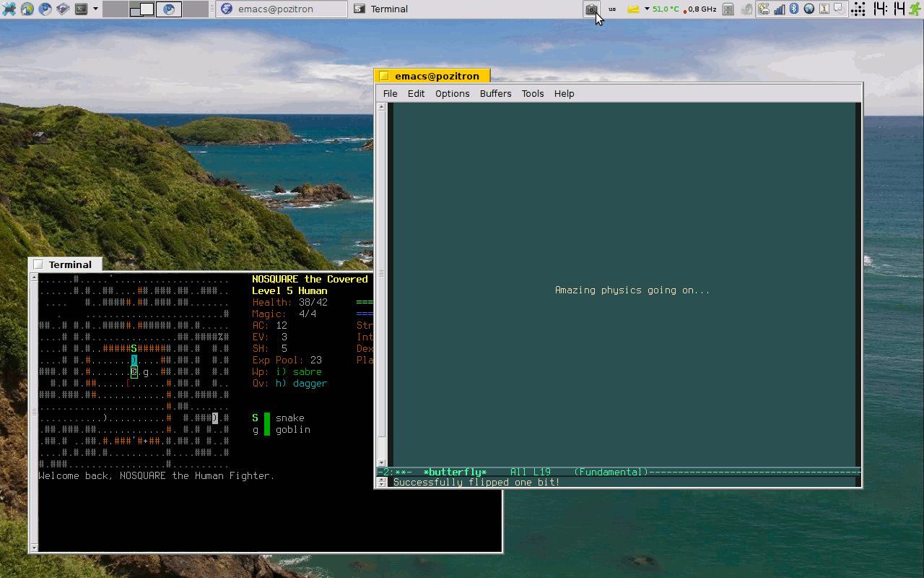
Task: Click 'Successfully flipped one bit!' echo message
Action: tap(476, 483)
